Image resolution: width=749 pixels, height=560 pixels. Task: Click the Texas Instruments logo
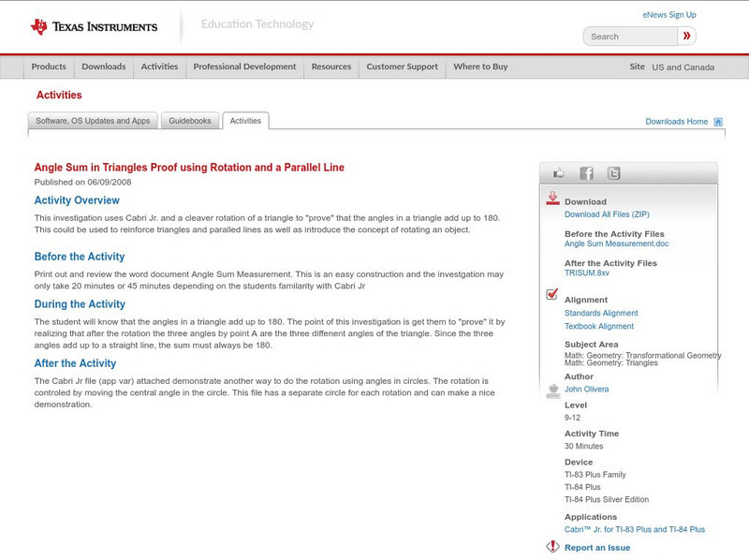click(94, 27)
